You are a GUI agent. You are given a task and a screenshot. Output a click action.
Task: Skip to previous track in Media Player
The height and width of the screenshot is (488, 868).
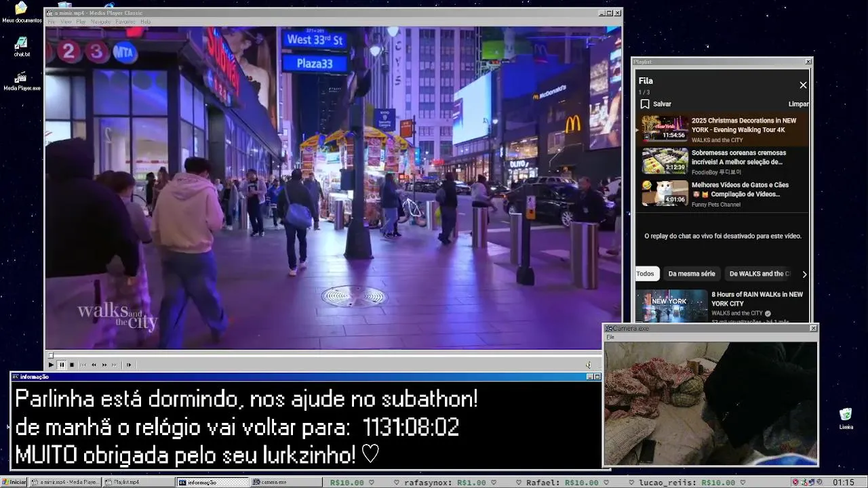(x=83, y=365)
